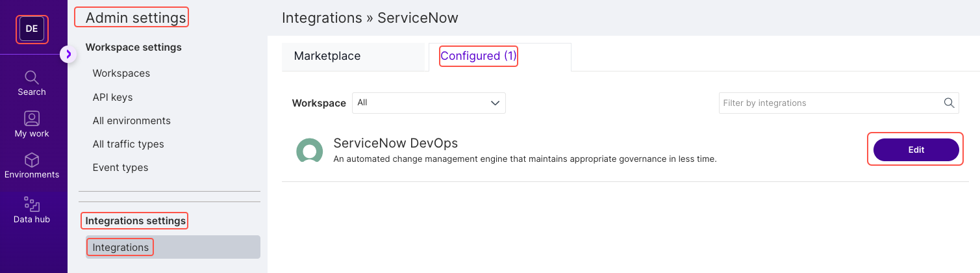Click the Workspace label beside the dropdown
This screenshot has width=980, height=273.
coord(319,103)
